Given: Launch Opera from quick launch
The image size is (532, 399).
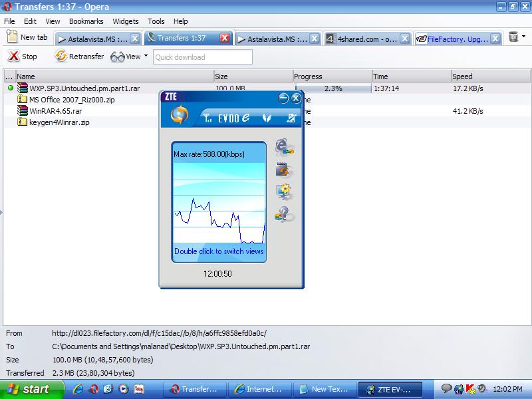Looking at the screenshot, I should click(94, 389).
